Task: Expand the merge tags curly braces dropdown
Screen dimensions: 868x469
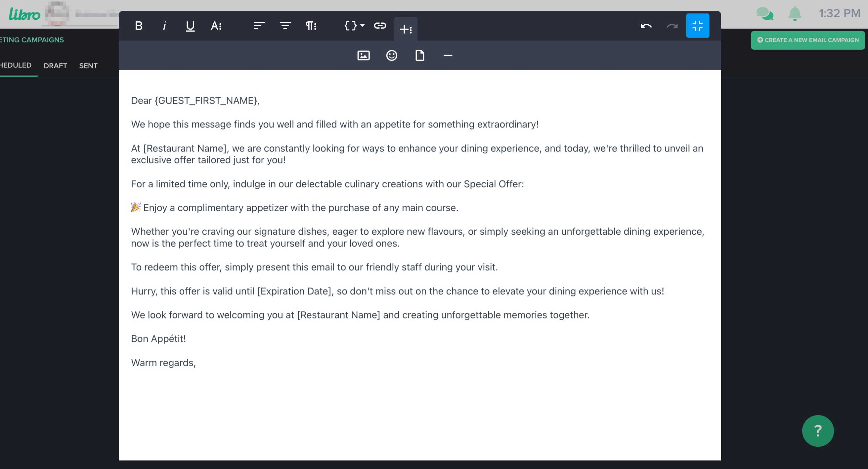Action: coord(354,26)
